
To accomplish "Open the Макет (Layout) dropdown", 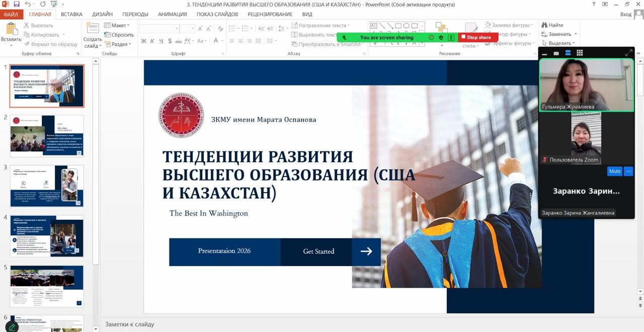I will (x=117, y=25).
